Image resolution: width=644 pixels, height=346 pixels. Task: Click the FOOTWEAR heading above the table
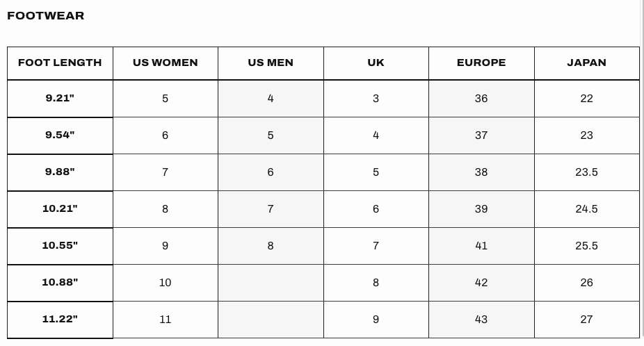(46, 16)
